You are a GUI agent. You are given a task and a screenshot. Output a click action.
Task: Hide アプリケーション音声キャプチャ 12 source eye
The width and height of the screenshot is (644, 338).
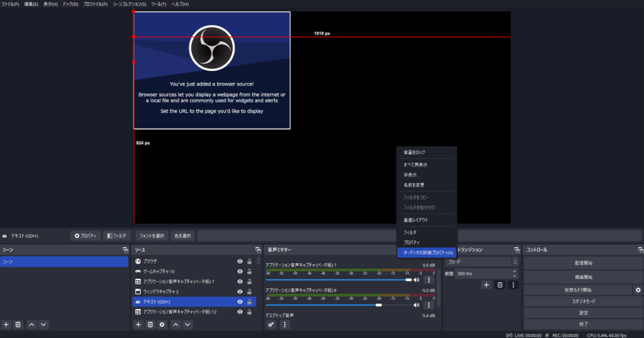coord(240,312)
